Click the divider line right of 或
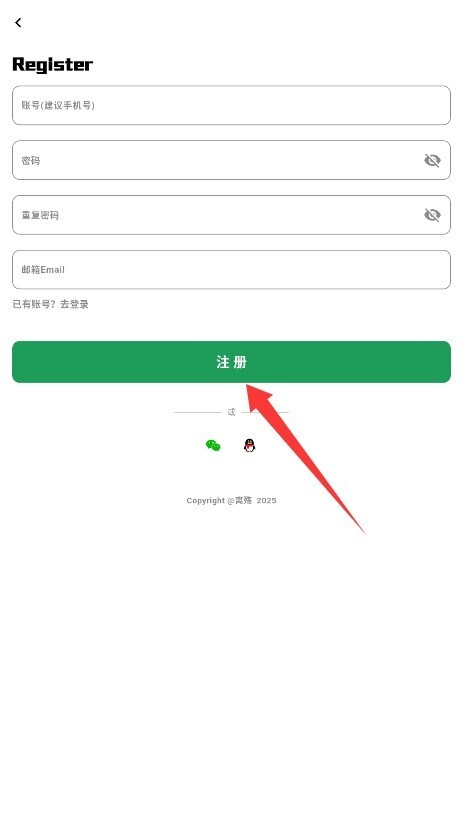The image size is (464, 813). tap(265, 413)
